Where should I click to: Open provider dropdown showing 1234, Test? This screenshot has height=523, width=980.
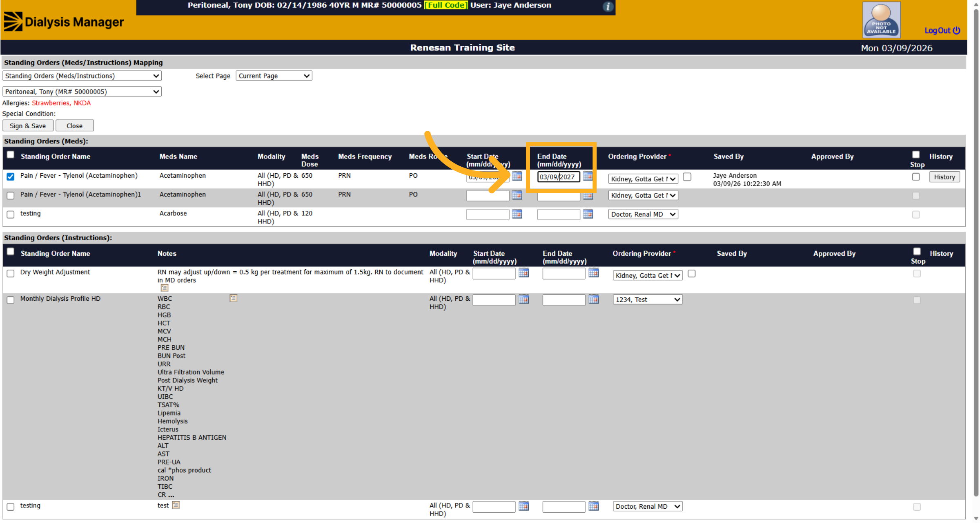pyautogui.click(x=648, y=299)
